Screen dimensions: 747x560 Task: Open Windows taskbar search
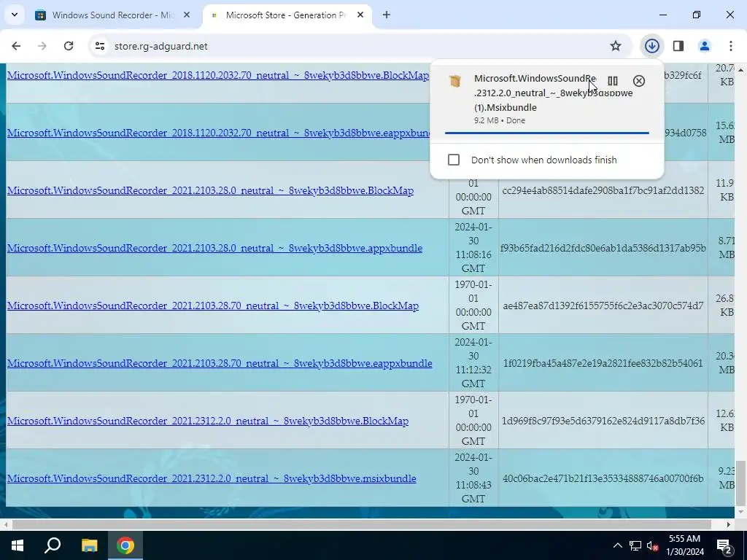tap(53, 545)
